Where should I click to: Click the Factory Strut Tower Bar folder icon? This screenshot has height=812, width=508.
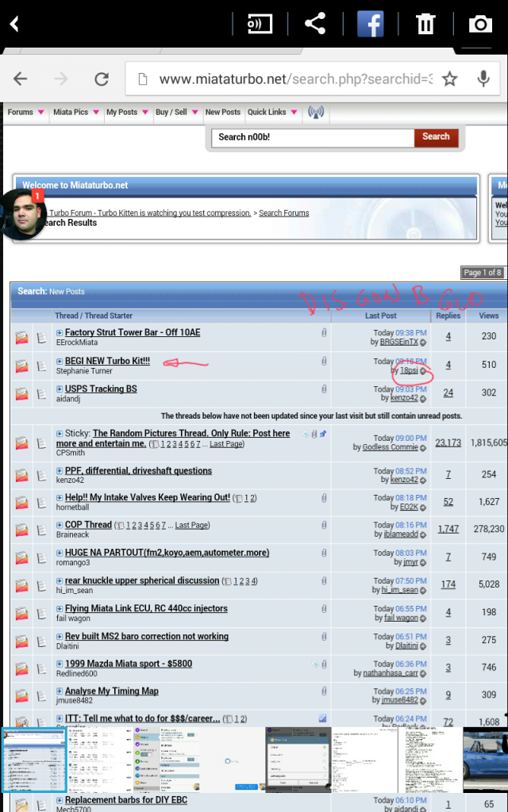(21, 338)
